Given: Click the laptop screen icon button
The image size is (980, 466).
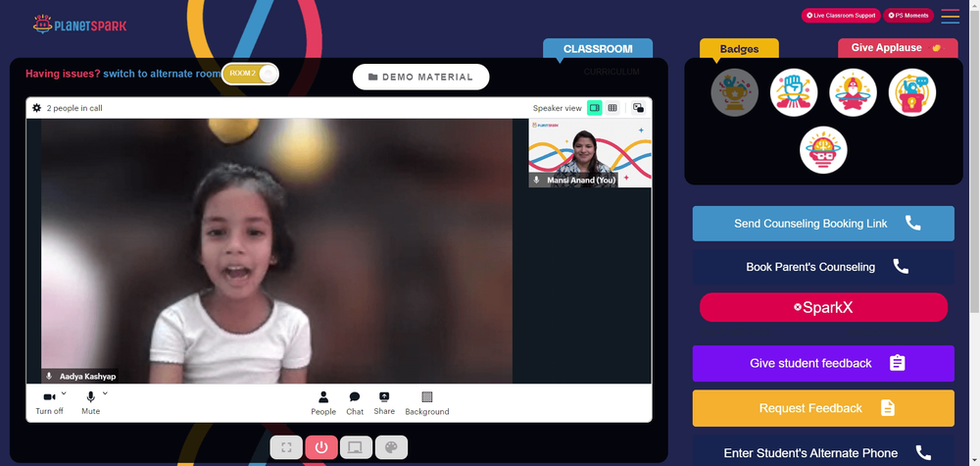Looking at the screenshot, I should [x=357, y=447].
